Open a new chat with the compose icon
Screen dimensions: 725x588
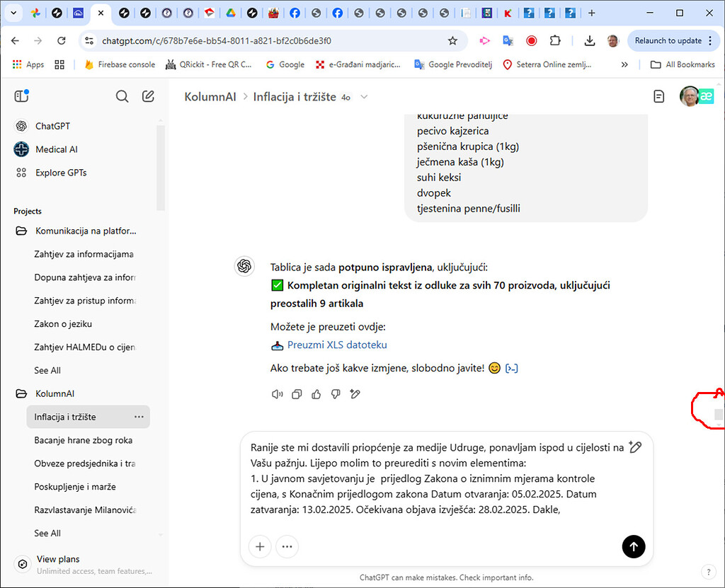point(148,96)
